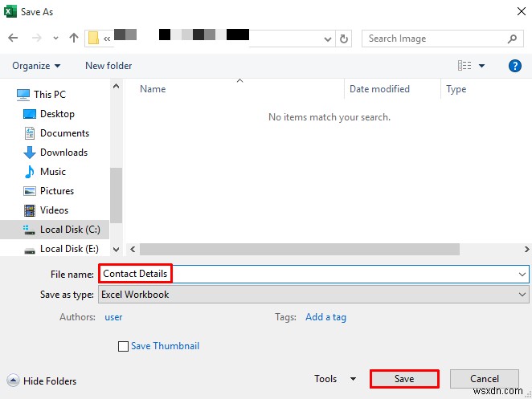Click the Local Disk (C:) drive icon

point(29,230)
